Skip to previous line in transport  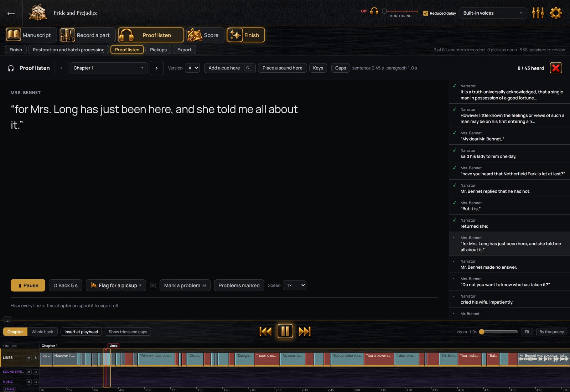[265, 331]
